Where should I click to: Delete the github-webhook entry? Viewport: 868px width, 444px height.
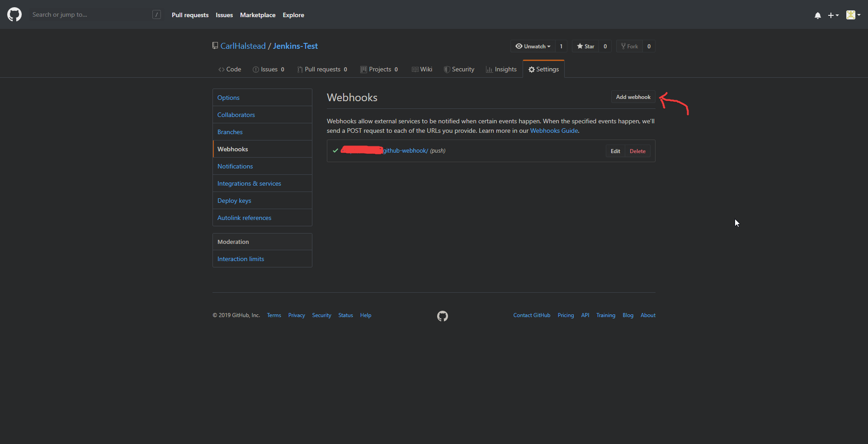637,151
